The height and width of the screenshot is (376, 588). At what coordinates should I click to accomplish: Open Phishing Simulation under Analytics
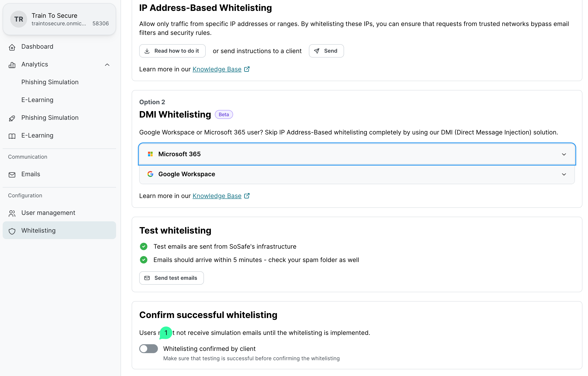point(50,82)
